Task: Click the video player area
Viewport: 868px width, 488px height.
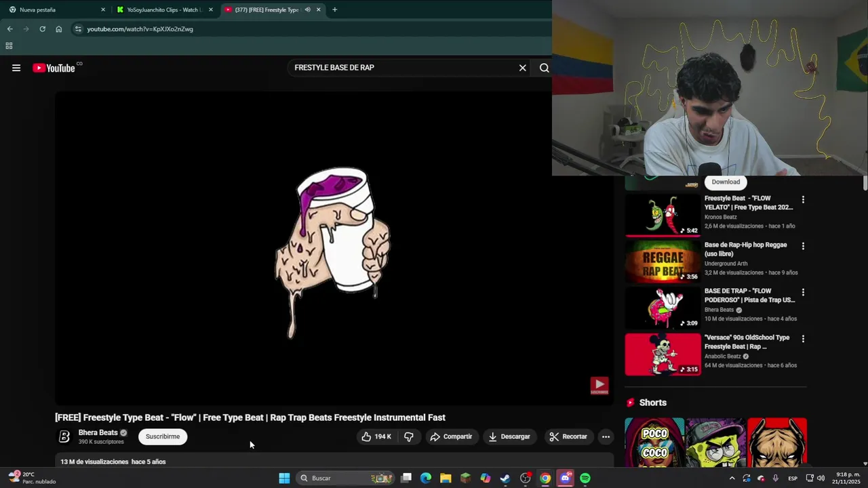Action: click(334, 248)
